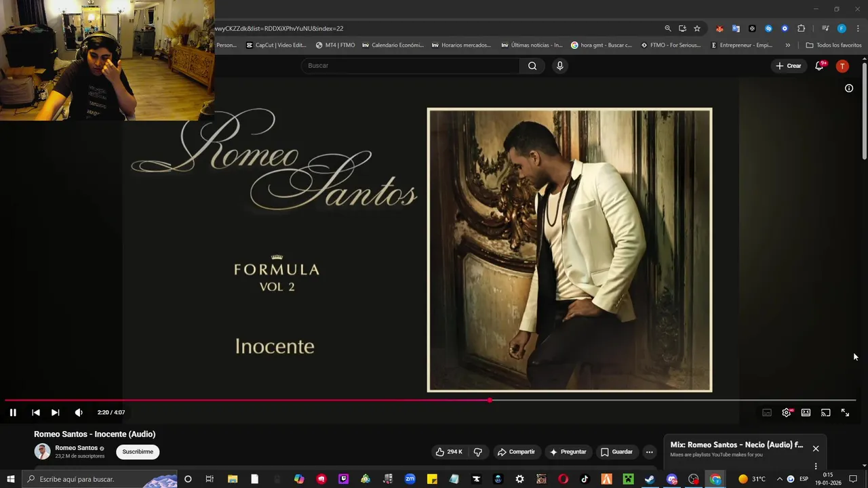This screenshot has height=488, width=868.
Task: Open the Entrepreneur bookmark
Action: [x=741, y=45]
